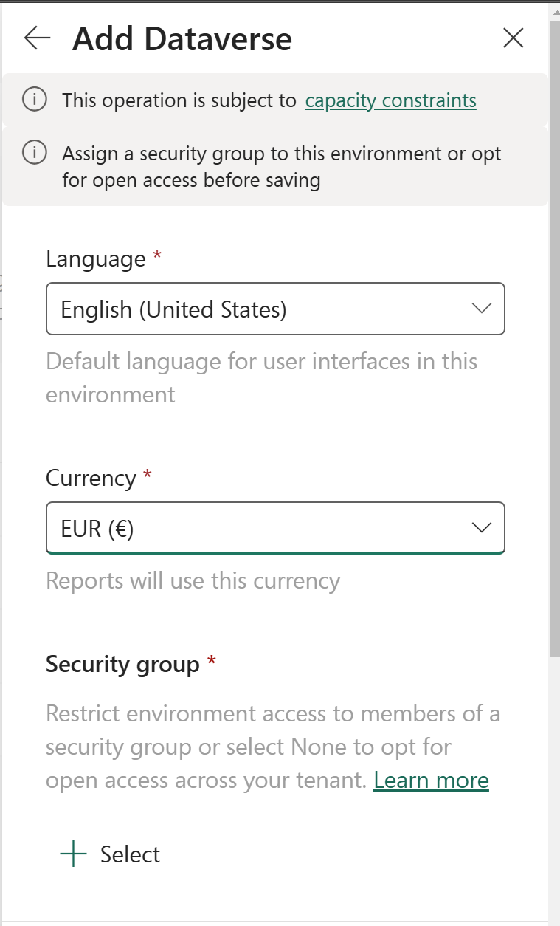
Task: Click the Currency dropdown chevron arrow
Action: (x=481, y=527)
